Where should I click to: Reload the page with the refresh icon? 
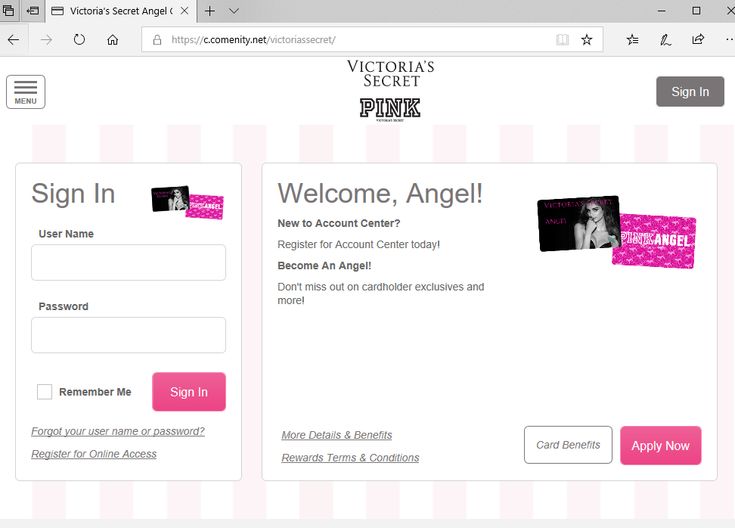click(x=79, y=40)
